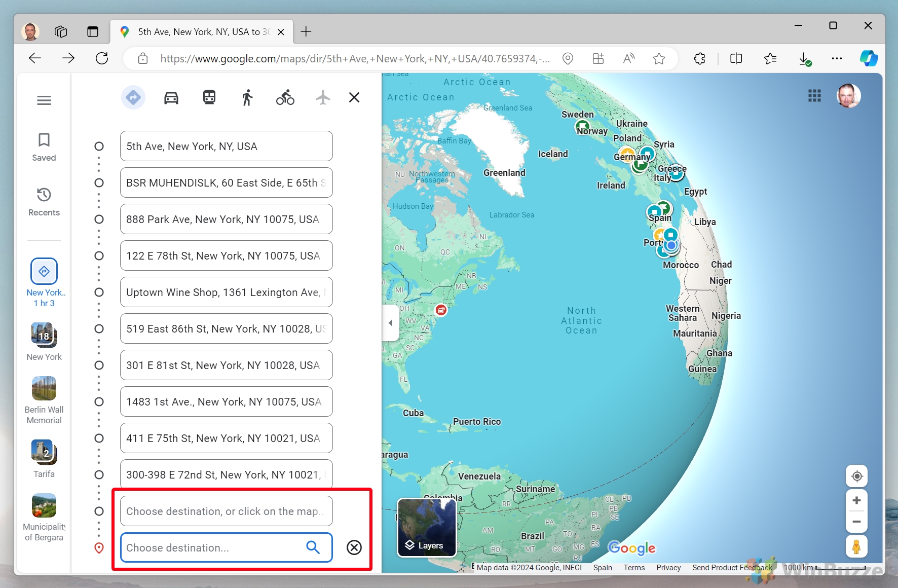Switch to transit directions

209,97
